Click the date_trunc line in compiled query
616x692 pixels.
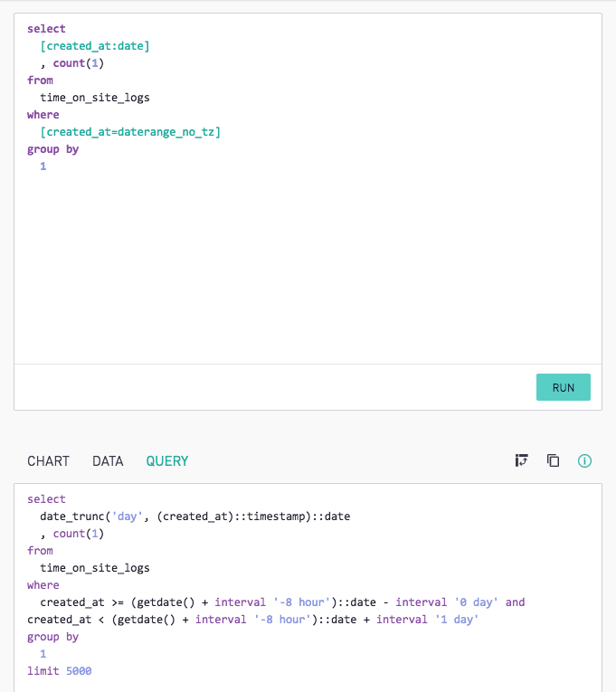(x=195, y=517)
